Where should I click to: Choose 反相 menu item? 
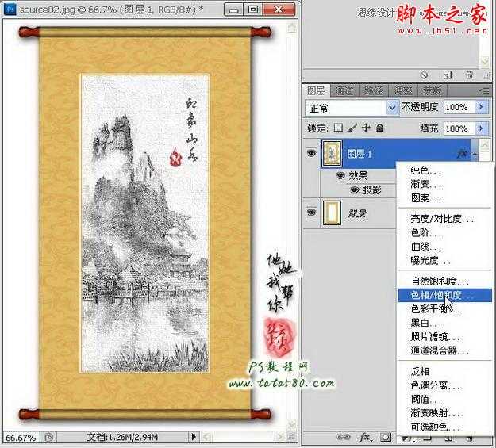pyautogui.click(x=444, y=371)
